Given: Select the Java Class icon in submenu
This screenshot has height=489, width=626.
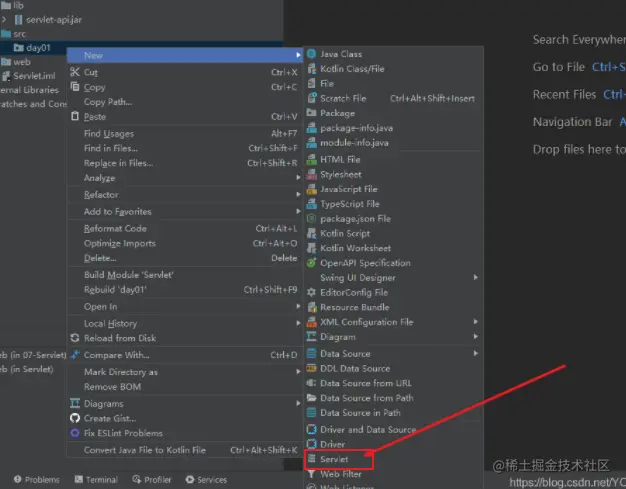Looking at the screenshot, I should click(311, 54).
